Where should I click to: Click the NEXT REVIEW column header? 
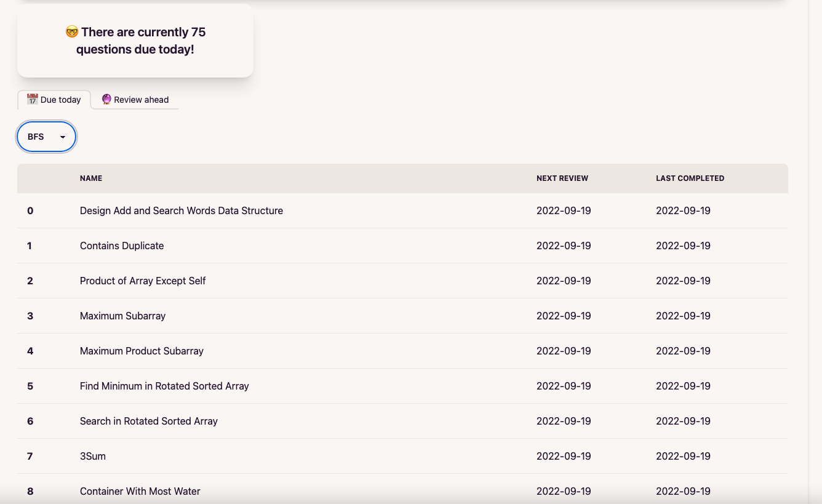[562, 178]
